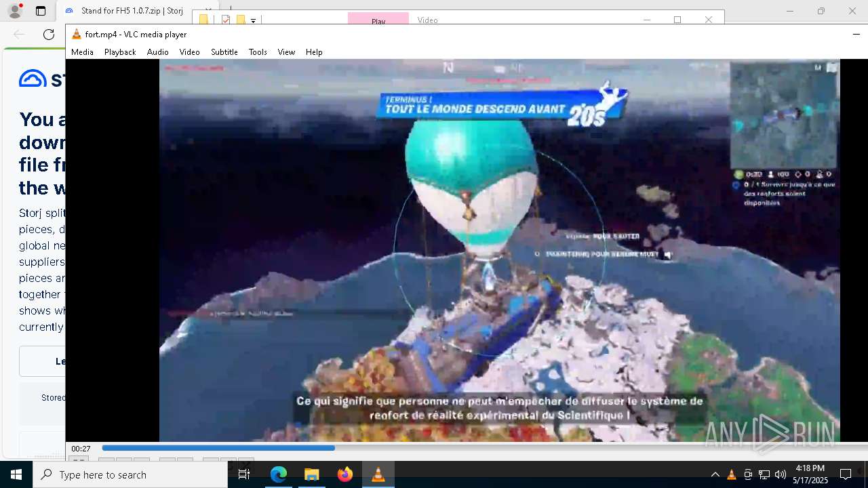Open Task View from taskbar
The height and width of the screenshot is (488, 868).
244,474
